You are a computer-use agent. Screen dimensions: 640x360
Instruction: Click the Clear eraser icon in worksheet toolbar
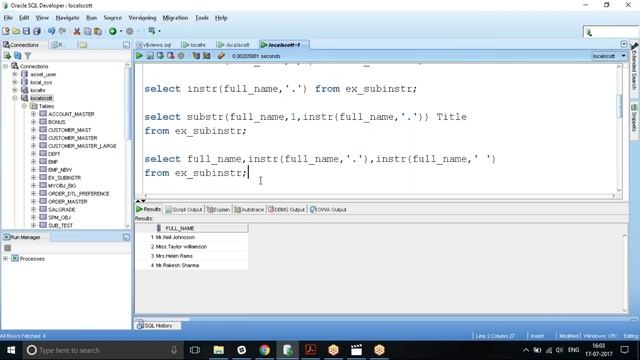(x=221, y=56)
